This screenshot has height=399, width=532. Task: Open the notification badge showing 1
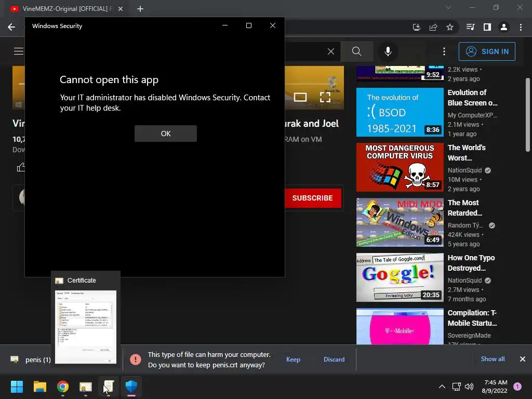(x=517, y=387)
